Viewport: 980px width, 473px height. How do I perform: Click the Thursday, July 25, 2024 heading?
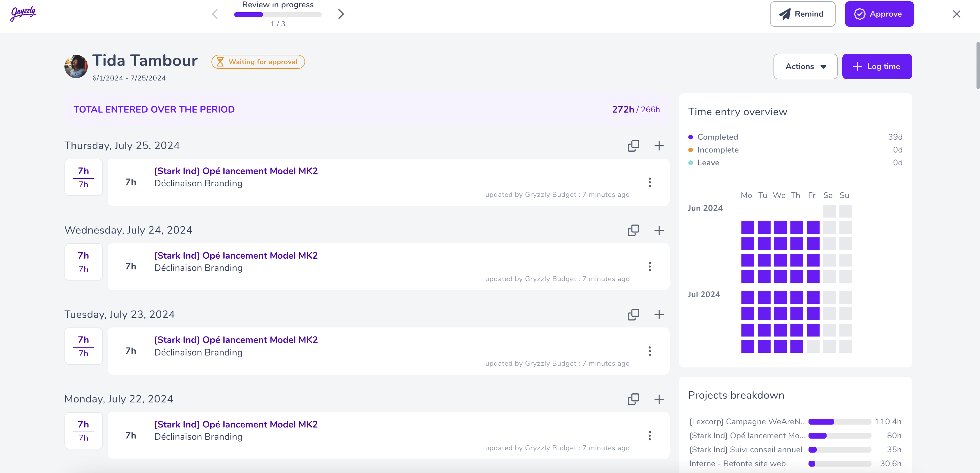122,146
